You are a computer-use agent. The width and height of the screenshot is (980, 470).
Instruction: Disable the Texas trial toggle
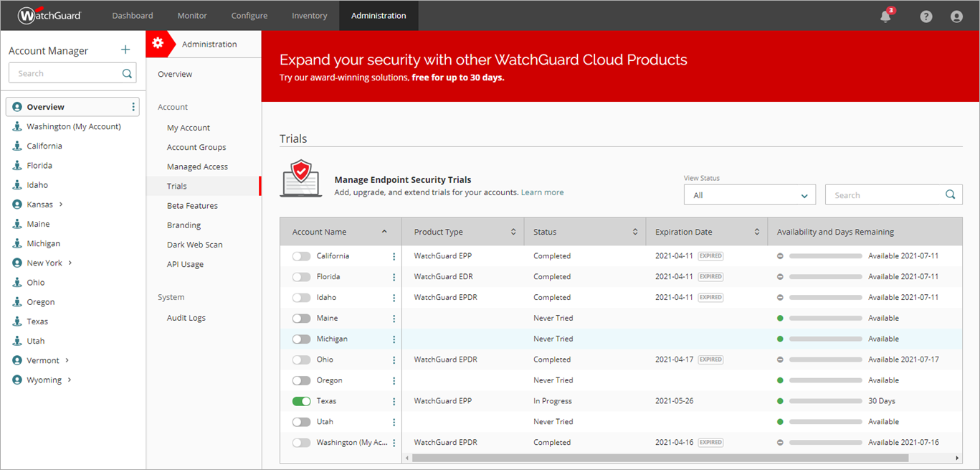pyautogui.click(x=301, y=401)
